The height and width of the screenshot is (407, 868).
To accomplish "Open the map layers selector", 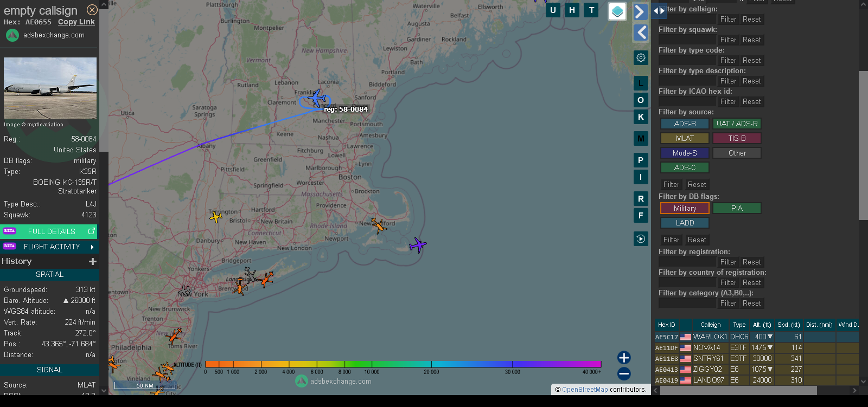I will click(x=617, y=11).
